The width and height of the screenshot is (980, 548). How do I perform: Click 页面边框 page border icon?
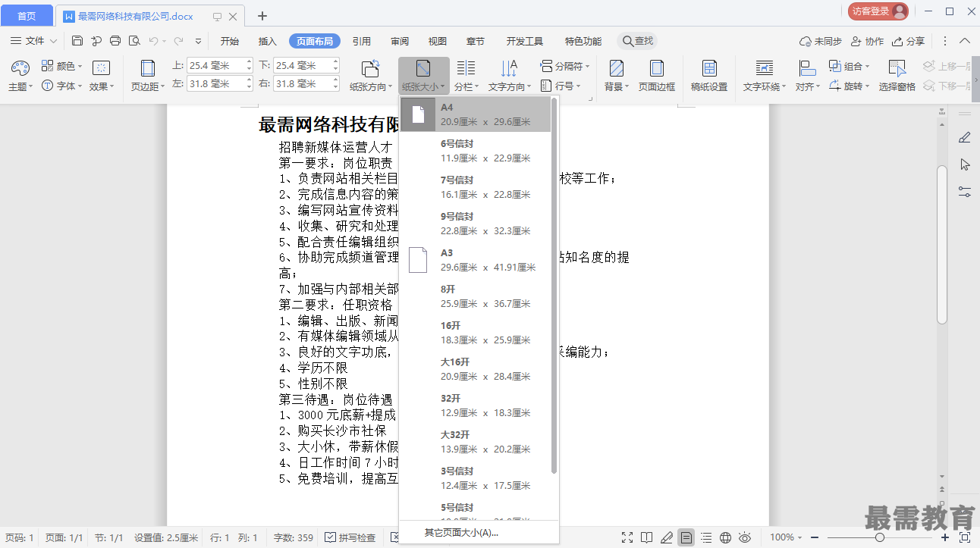pyautogui.click(x=656, y=68)
